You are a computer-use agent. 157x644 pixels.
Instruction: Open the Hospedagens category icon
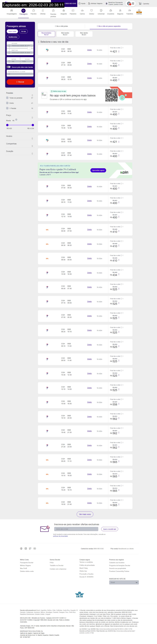(11, 10)
